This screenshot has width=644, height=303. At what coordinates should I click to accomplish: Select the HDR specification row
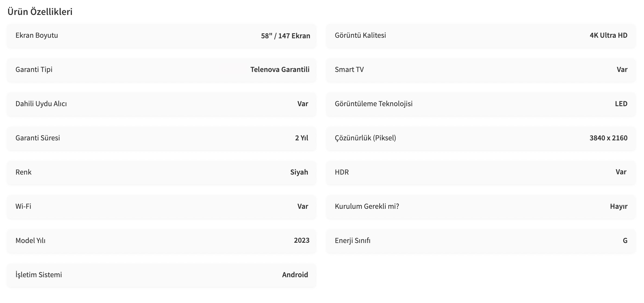[x=481, y=173]
